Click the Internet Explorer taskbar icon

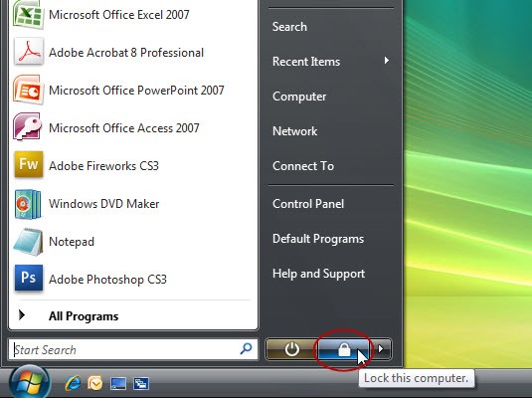pyautogui.click(x=73, y=383)
